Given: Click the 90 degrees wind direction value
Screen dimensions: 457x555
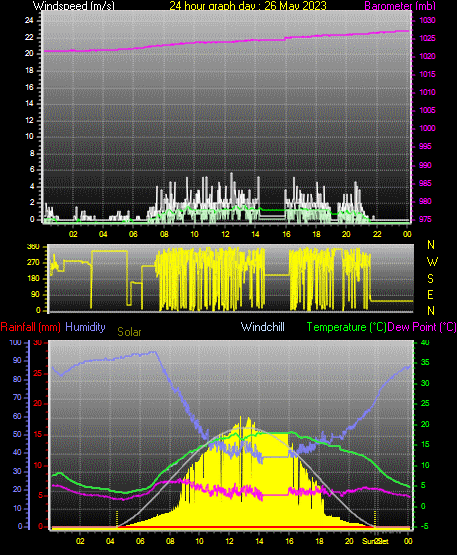Looking at the screenshot, I should tap(35, 294).
